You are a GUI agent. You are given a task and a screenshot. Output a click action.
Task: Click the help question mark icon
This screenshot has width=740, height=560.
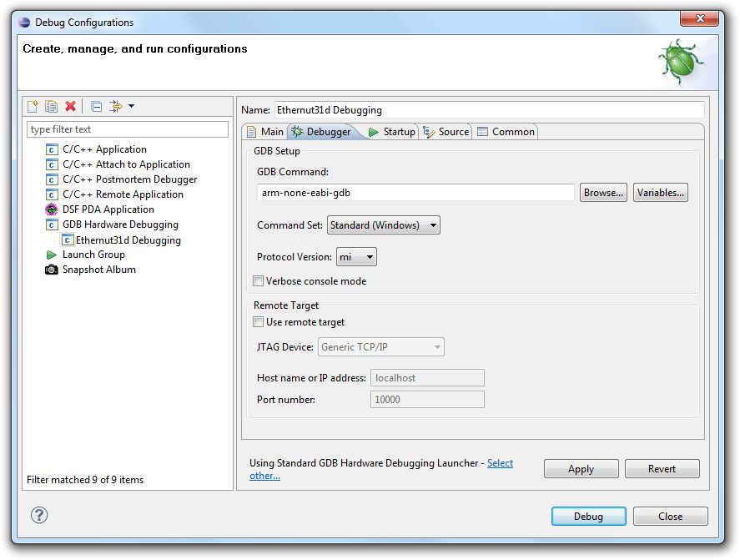39,516
